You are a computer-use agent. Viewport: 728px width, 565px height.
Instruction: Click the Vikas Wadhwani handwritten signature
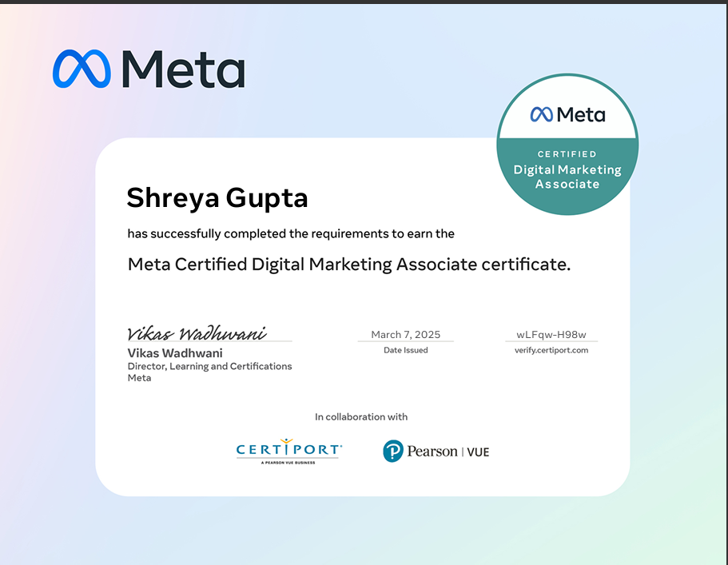tap(197, 332)
